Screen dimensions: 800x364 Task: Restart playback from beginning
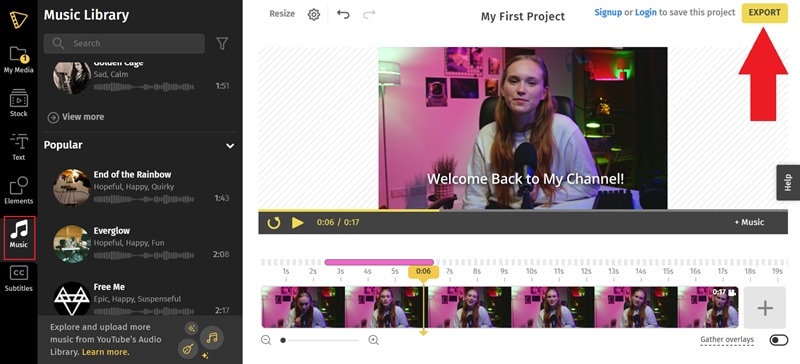coord(274,223)
